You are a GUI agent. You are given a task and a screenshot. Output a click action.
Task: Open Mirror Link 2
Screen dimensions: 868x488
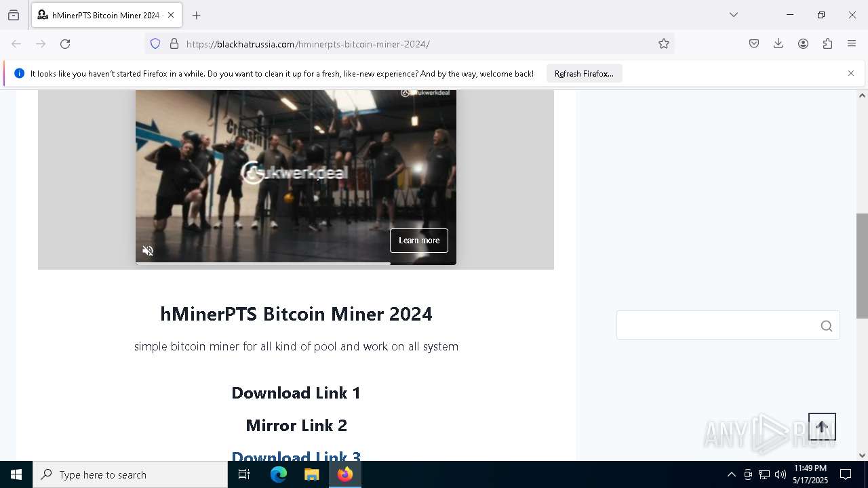tap(296, 426)
